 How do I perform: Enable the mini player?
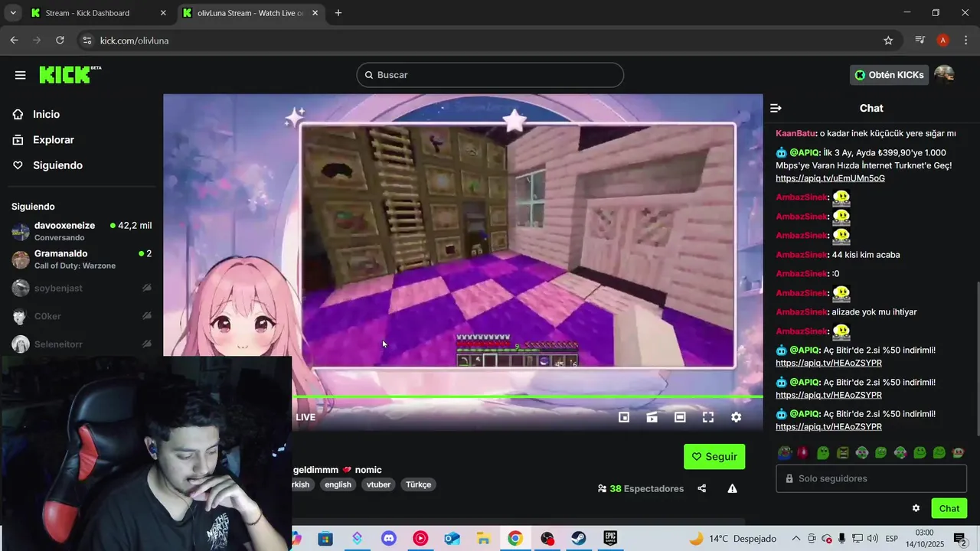pyautogui.click(x=624, y=417)
